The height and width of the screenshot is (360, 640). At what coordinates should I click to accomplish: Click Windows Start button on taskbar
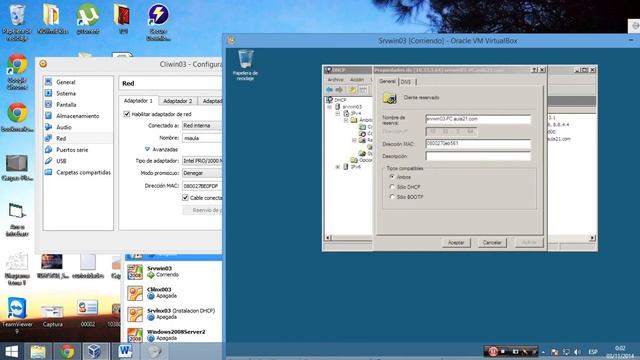point(11,351)
